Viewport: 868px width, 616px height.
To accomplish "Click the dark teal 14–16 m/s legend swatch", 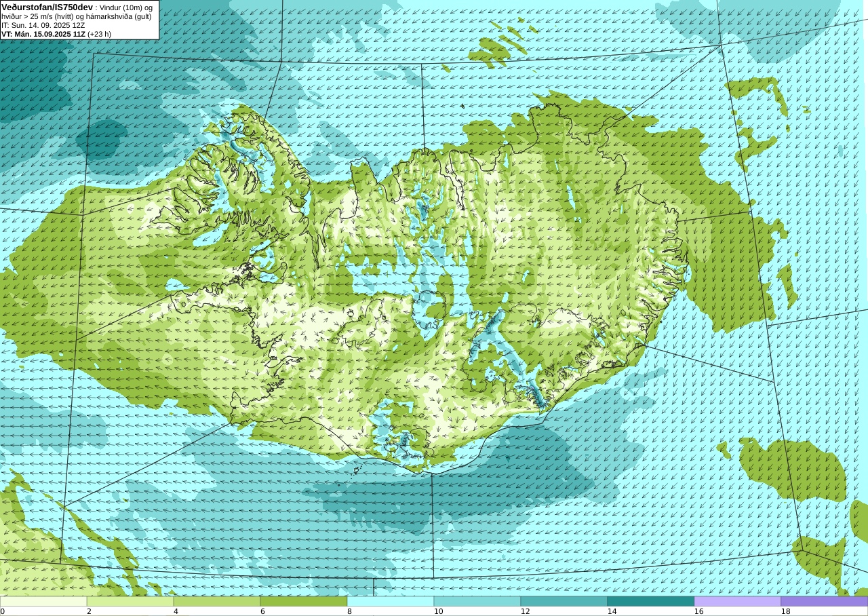I will click(651, 601).
